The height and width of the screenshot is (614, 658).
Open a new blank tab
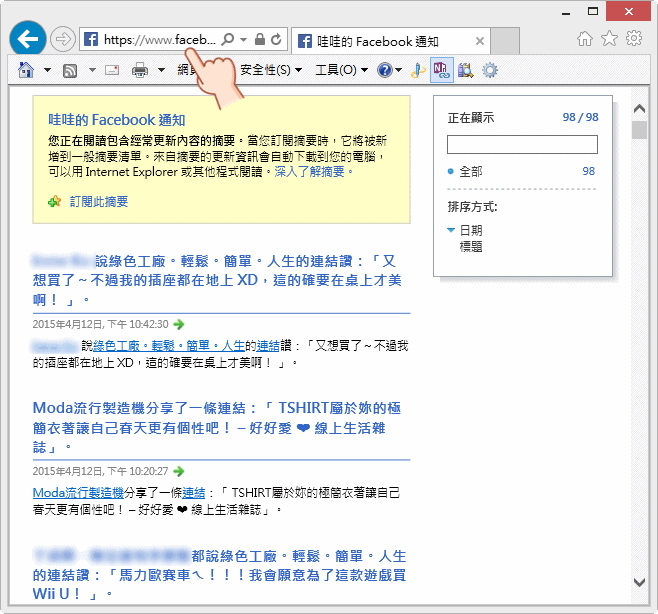coord(505,41)
